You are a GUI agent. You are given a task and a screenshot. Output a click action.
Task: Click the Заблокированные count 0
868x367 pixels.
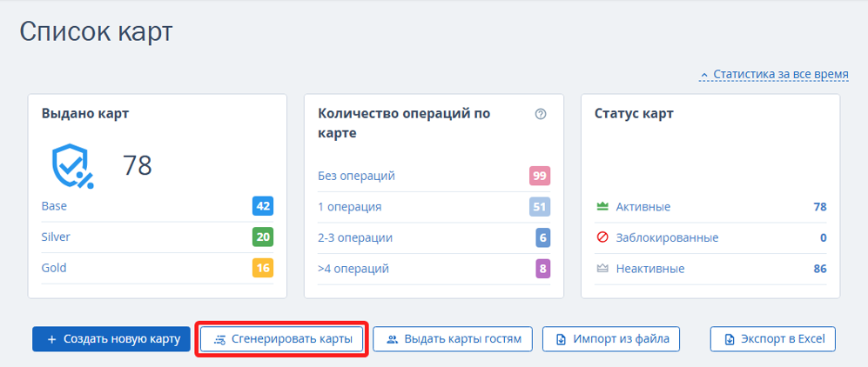(823, 237)
